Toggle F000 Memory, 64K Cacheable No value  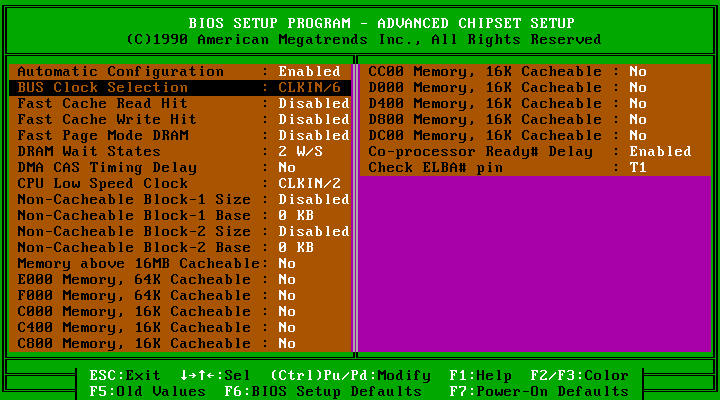(287, 296)
